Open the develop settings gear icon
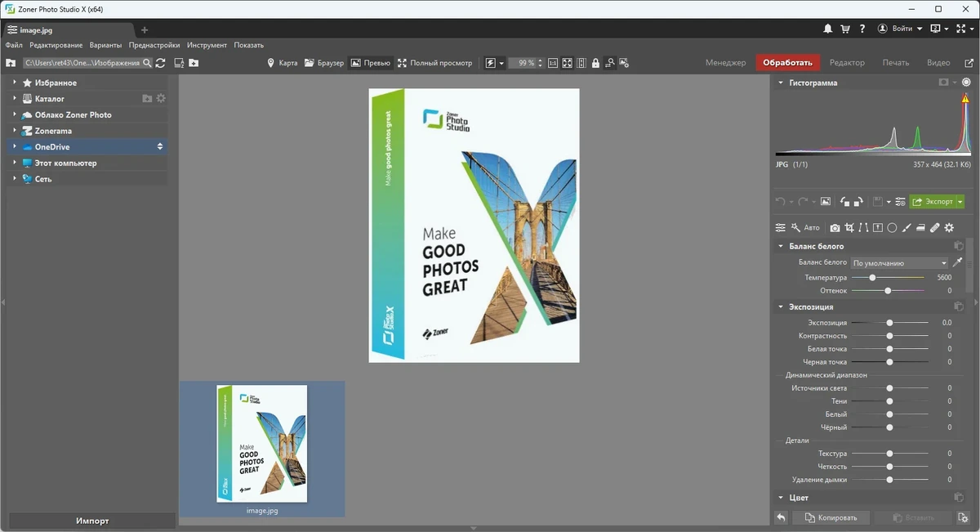This screenshot has width=980, height=532. coord(949,228)
